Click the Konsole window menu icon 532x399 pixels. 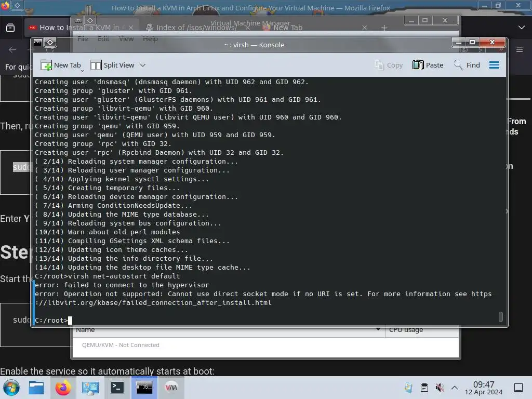coord(37,43)
